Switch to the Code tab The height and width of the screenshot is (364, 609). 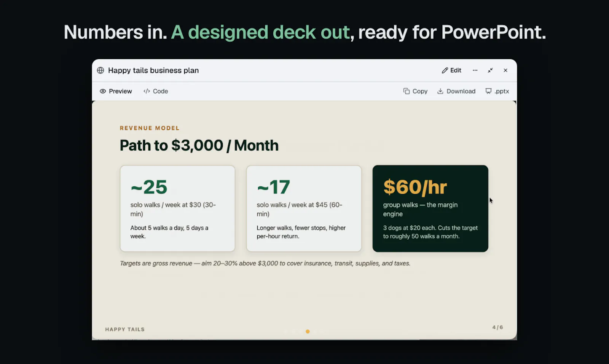point(156,91)
